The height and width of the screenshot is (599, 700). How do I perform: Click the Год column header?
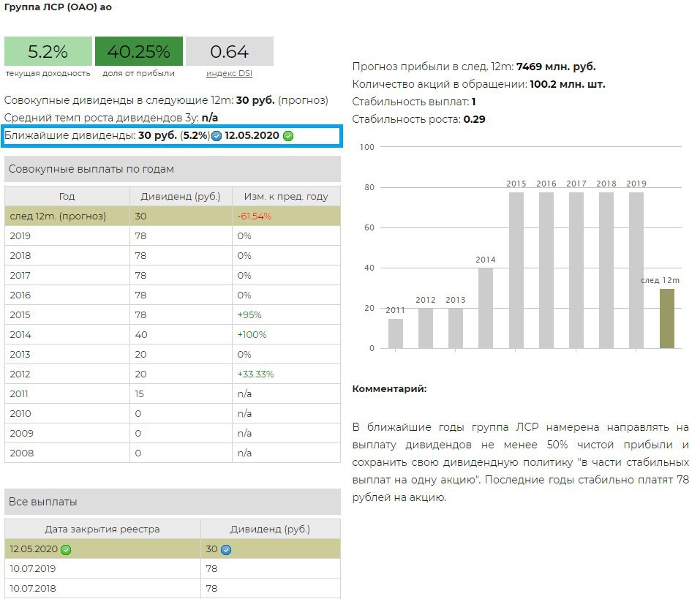pos(67,197)
